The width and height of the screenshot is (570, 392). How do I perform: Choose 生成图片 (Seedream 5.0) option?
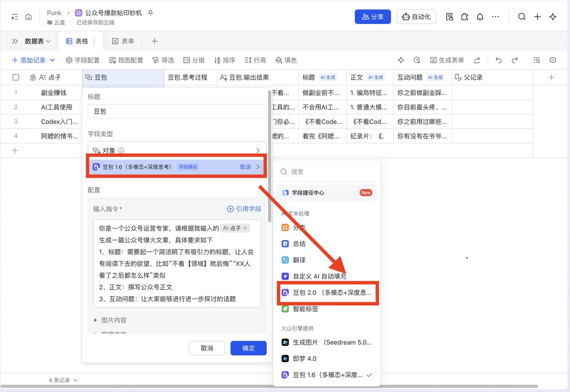pos(327,343)
